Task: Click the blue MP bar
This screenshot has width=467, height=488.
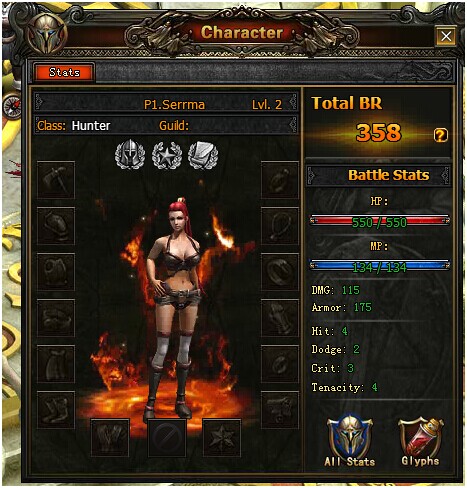Action: tap(379, 266)
